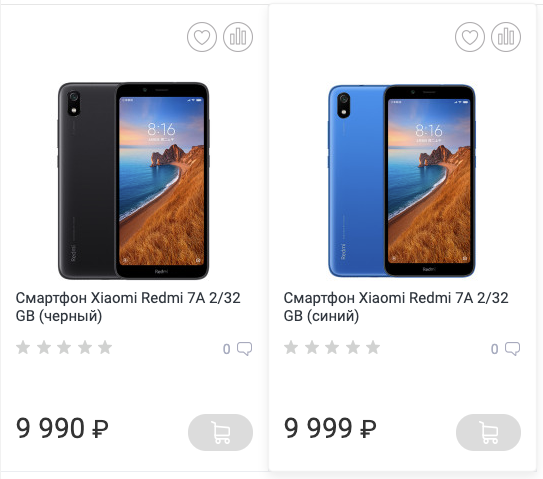Select the third star on the black phone rating
Image resolution: width=543 pixels, height=479 pixels.
coord(64,347)
